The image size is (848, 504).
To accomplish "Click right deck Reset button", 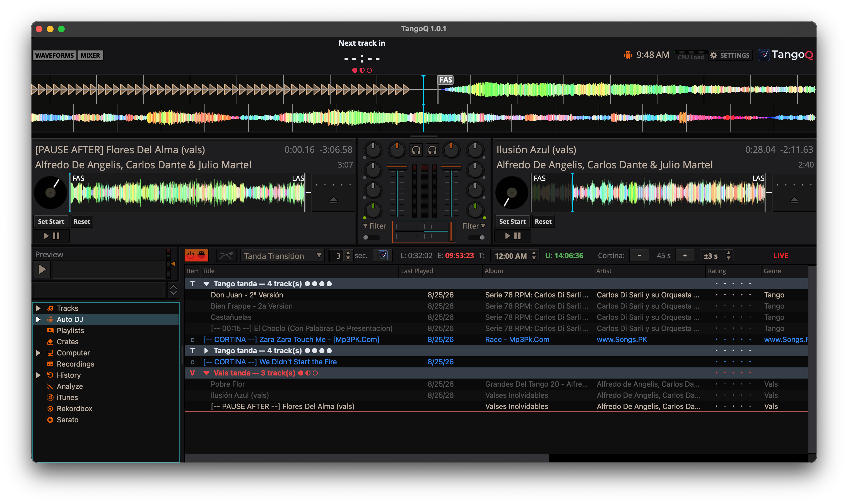I will coord(543,221).
